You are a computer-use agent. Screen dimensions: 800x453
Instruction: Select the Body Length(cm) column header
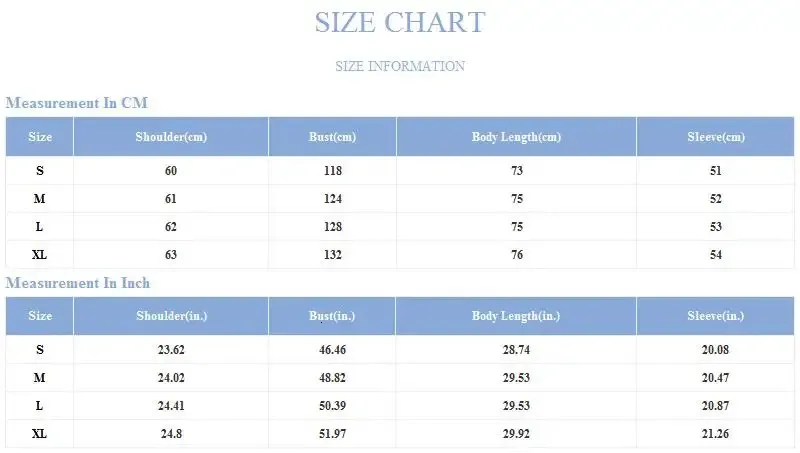click(516, 137)
